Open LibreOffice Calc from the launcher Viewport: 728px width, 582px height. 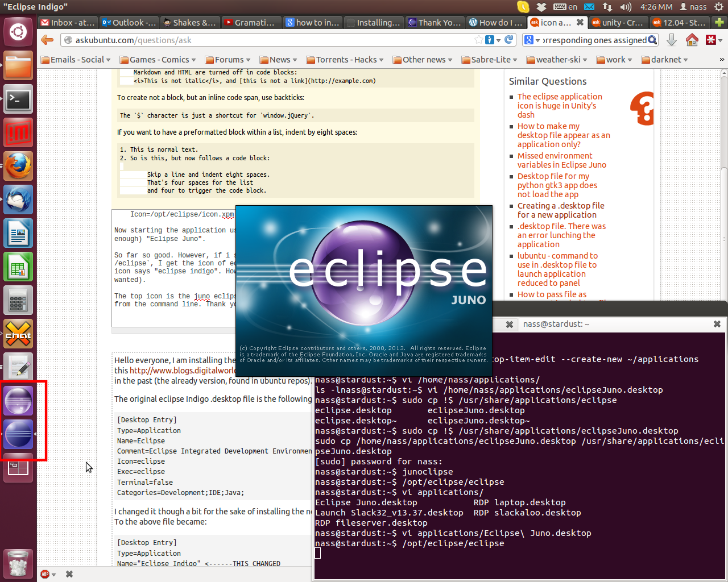(18, 267)
